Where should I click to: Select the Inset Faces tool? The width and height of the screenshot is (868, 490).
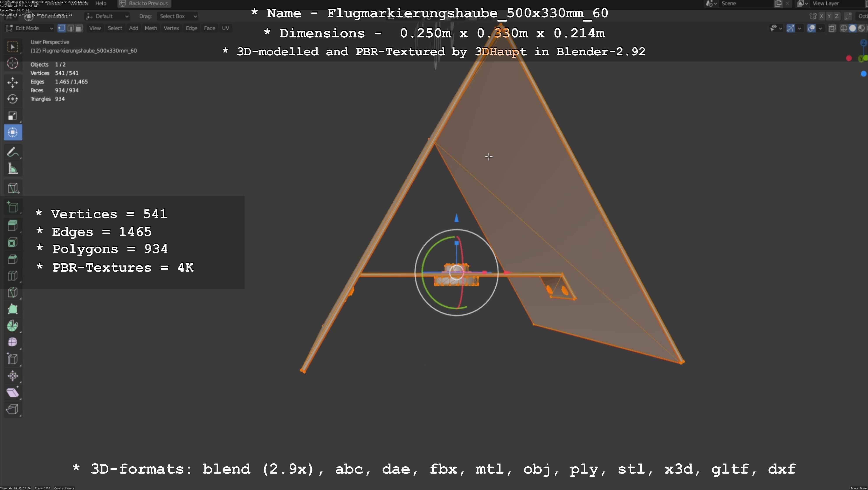click(x=13, y=242)
